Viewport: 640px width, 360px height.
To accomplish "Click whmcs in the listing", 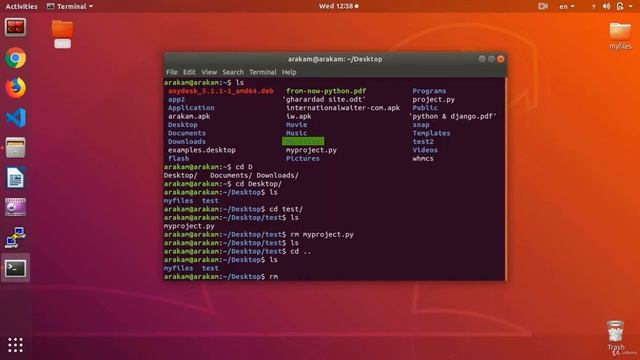I will tap(423, 158).
